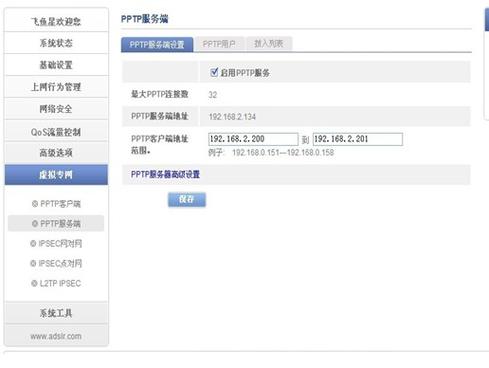Open the third tab after PPTP用户

pos(269,43)
